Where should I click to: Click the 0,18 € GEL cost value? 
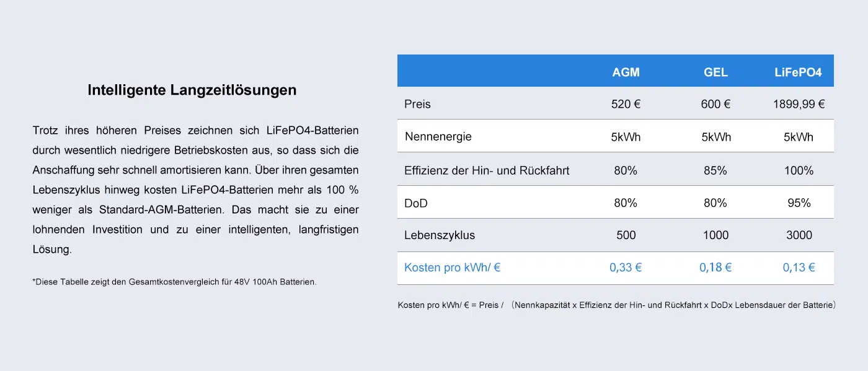(715, 268)
